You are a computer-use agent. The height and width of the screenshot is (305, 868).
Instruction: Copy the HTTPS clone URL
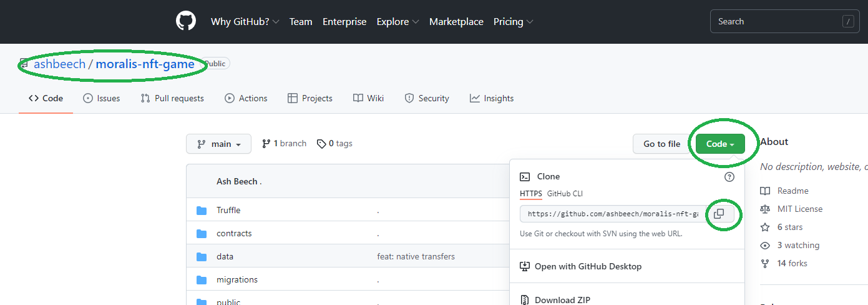point(719,214)
